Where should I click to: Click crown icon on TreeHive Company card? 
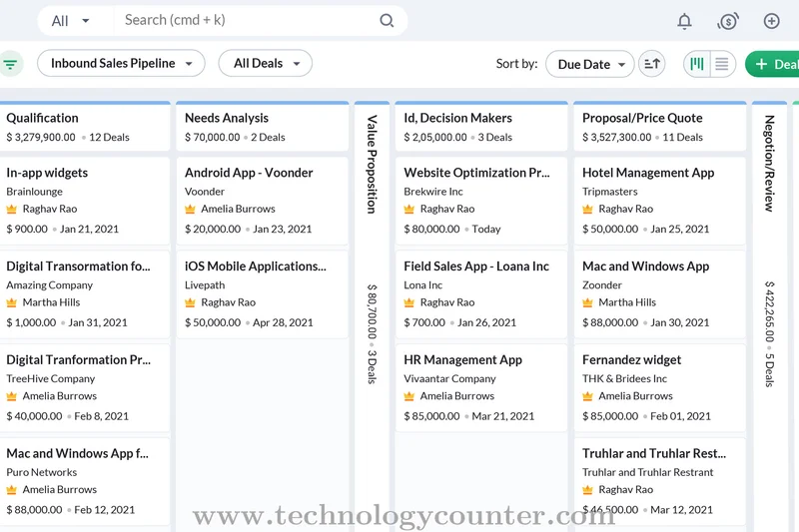pos(12,396)
